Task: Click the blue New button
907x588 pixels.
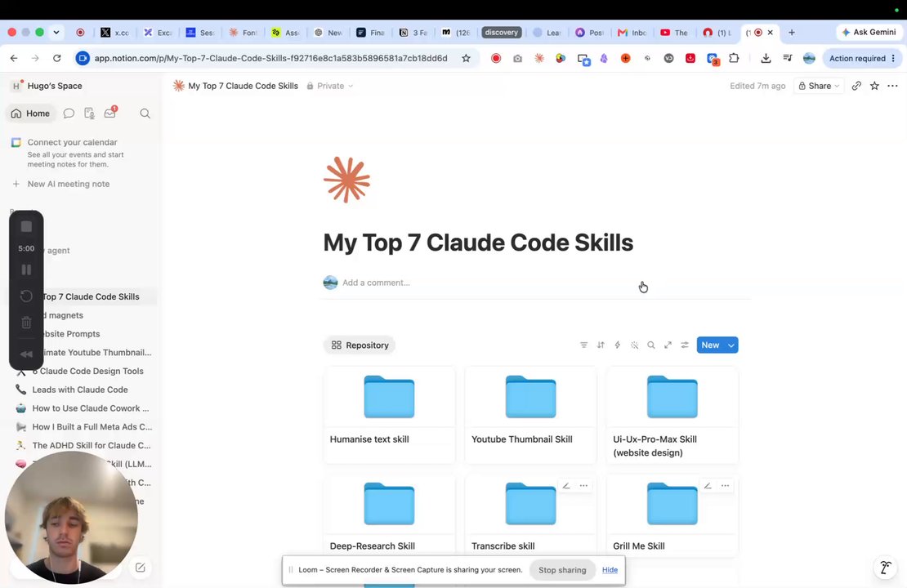Action: [x=710, y=345]
